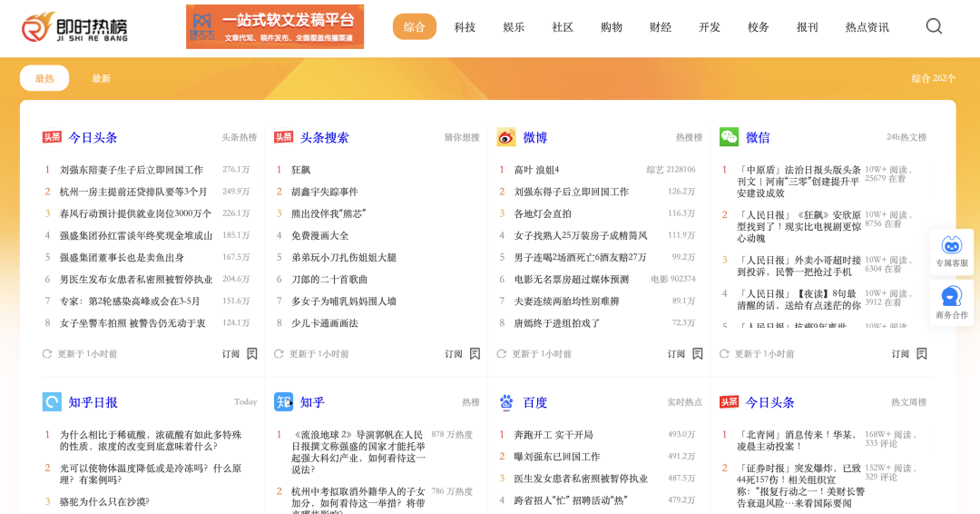The height and width of the screenshot is (514, 980).
Task: Go to the 财经 category
Action: click(661, 27)
